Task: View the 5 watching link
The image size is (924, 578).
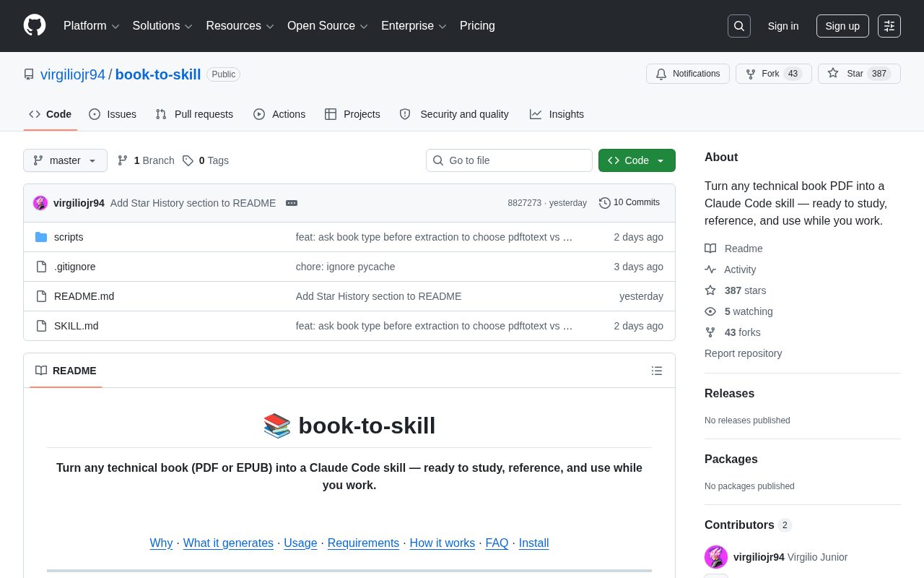Action: (738, 311)
